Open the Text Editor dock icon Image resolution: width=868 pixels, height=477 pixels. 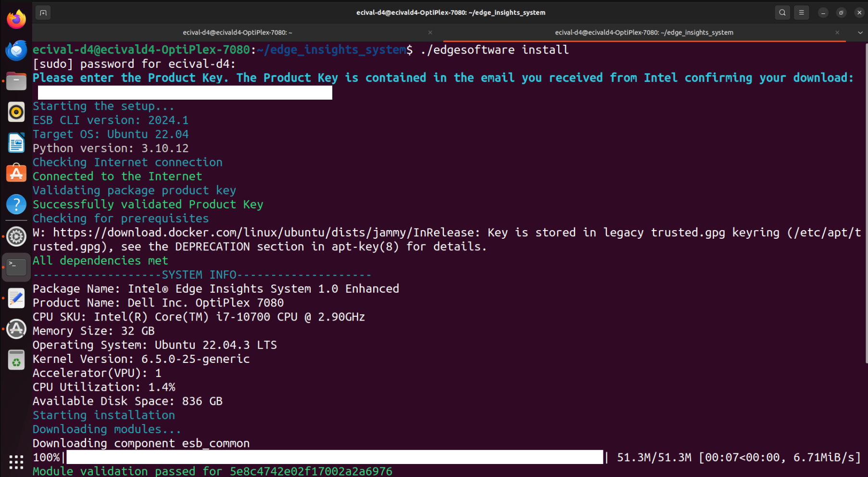click(x=16, y=298)
